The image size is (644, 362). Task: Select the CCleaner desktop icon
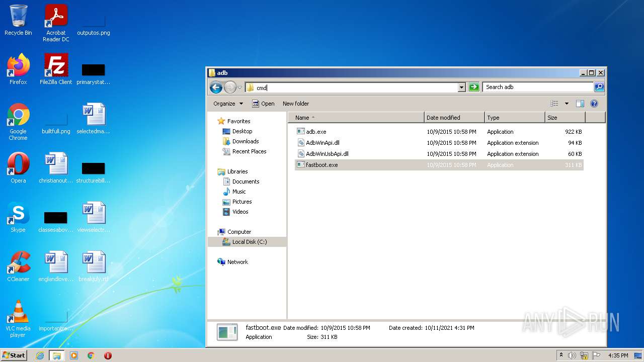click(18, 266)
